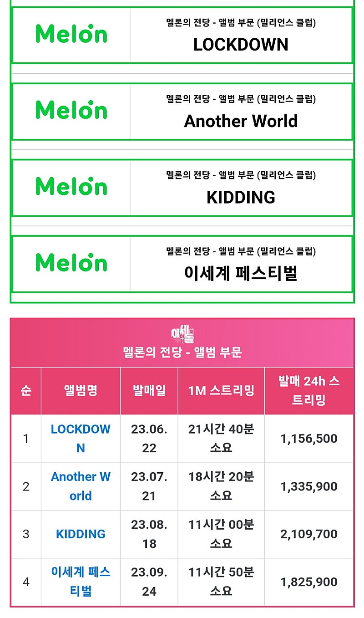Screen dimensions: 364x618
Task: Select the large Another World card title
Action: (x=241, y=121)
